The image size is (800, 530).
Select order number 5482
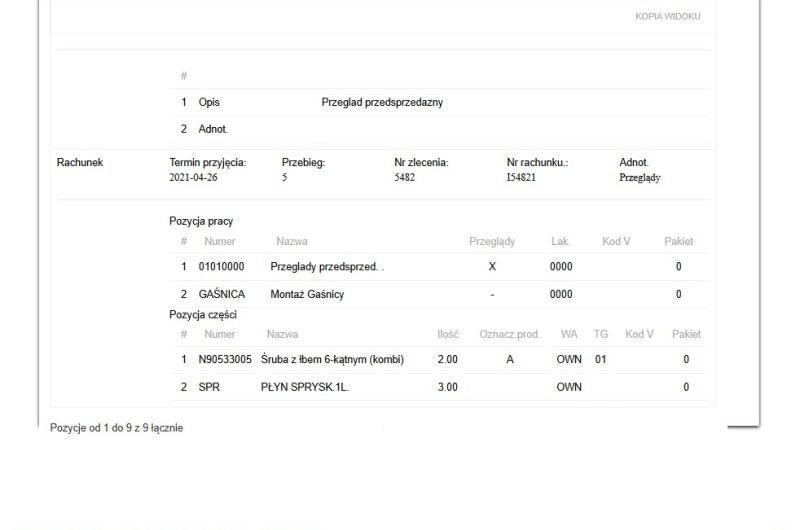pos(404,178)
